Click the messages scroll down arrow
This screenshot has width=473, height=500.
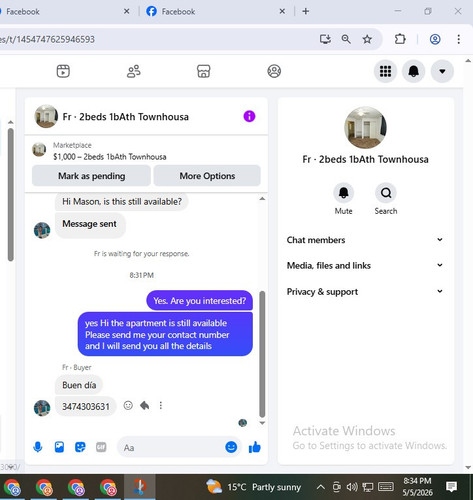pyautogui.click(x=262, y=423)
